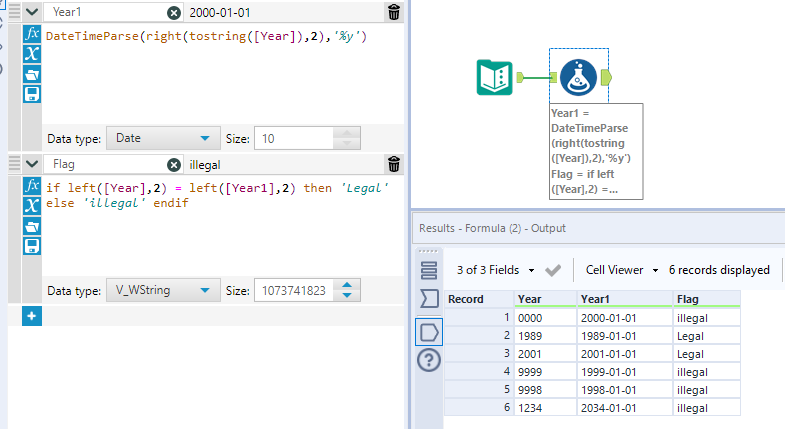Open columns and constants (x) for Year1
The height and width of the screenshot is (429, 785).
point(32,54)
